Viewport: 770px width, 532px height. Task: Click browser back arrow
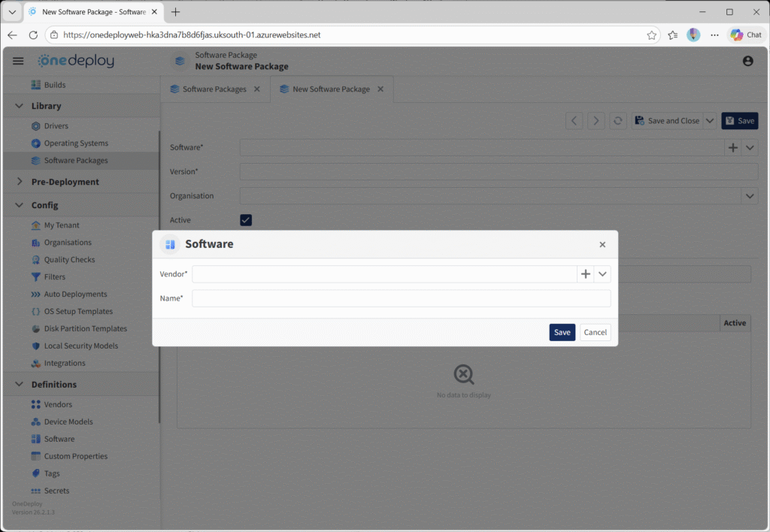[x=12, y=35]
